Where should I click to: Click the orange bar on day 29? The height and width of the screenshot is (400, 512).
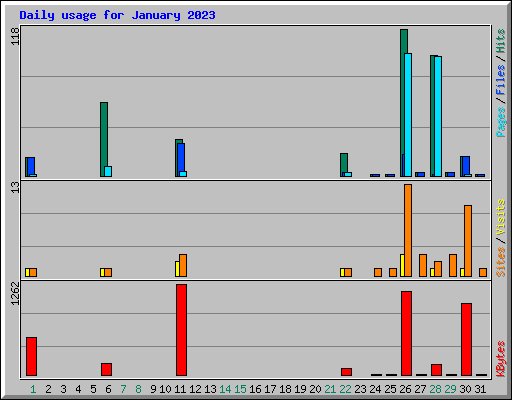pos(453,265)
